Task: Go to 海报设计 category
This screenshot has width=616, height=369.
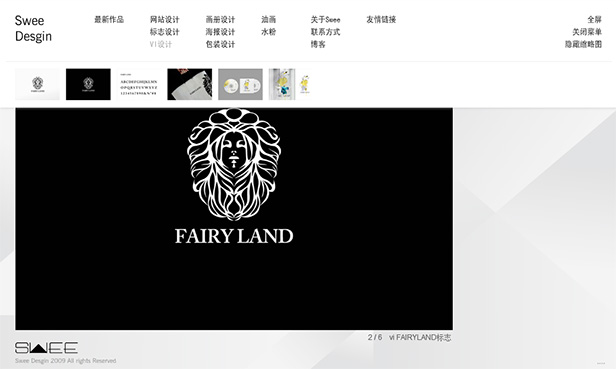Action: (220, 32)
